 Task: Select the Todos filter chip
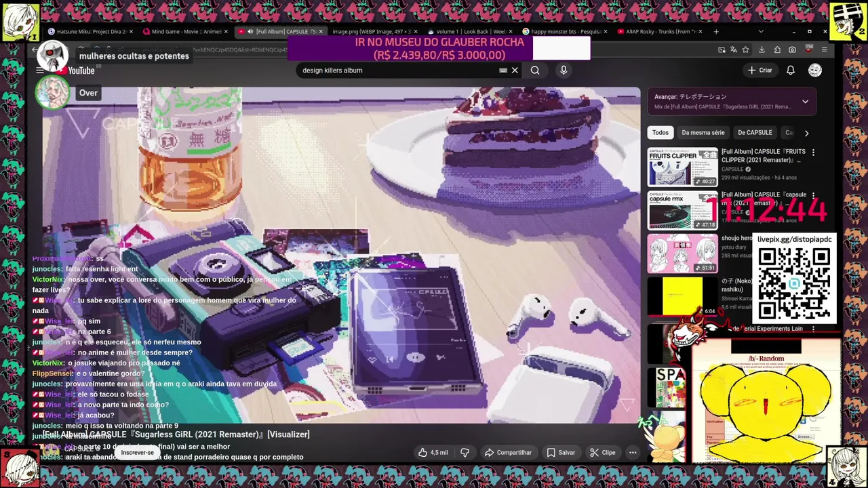tap(660, 133)
